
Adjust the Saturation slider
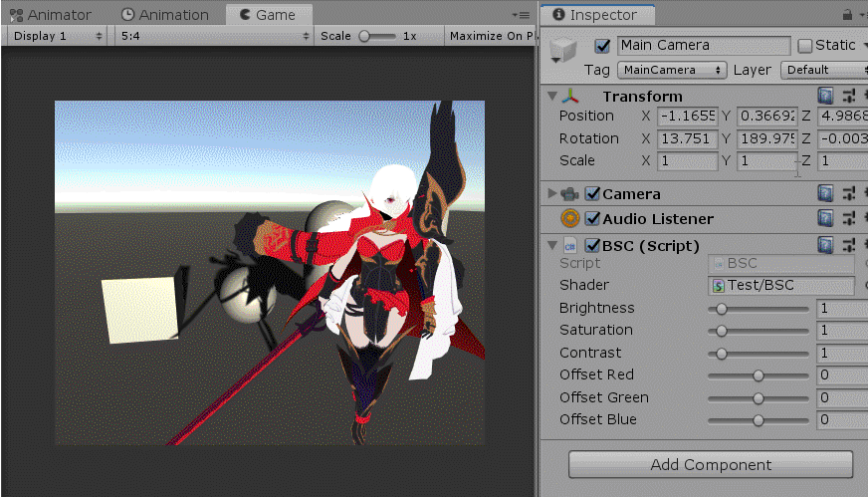(x=758, y=331)
